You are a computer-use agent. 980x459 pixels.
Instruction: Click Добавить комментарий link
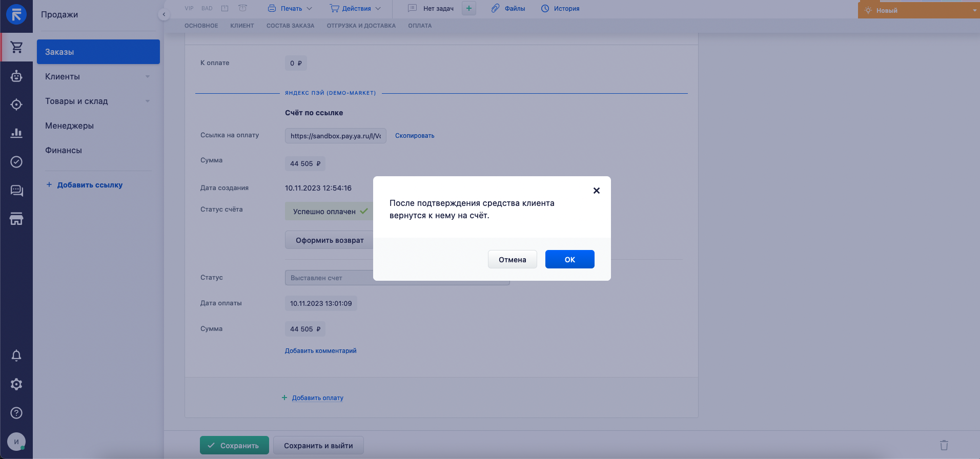(320, 351)
